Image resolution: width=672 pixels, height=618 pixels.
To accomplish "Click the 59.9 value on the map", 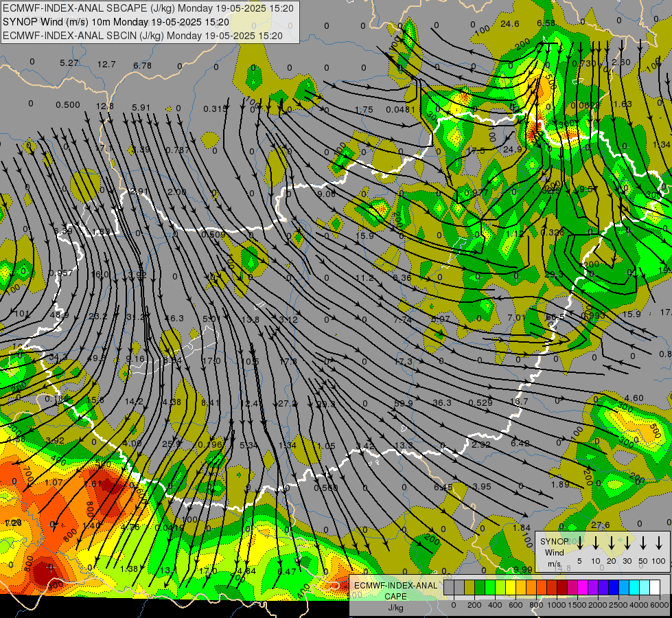I will (x=404, y=404).
